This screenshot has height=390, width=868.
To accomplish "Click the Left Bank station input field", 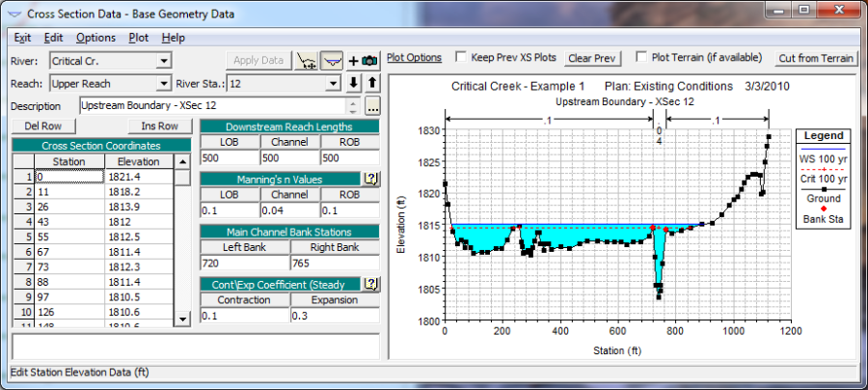I will [244, 262].
